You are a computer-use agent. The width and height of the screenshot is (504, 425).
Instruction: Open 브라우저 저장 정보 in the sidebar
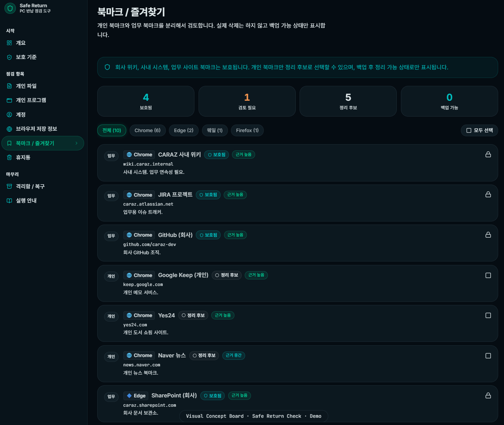(36, 129)
